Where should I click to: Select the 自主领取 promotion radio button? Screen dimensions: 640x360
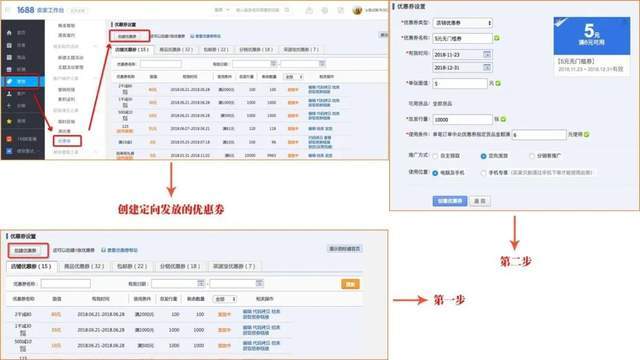click(x=435, y=156)
